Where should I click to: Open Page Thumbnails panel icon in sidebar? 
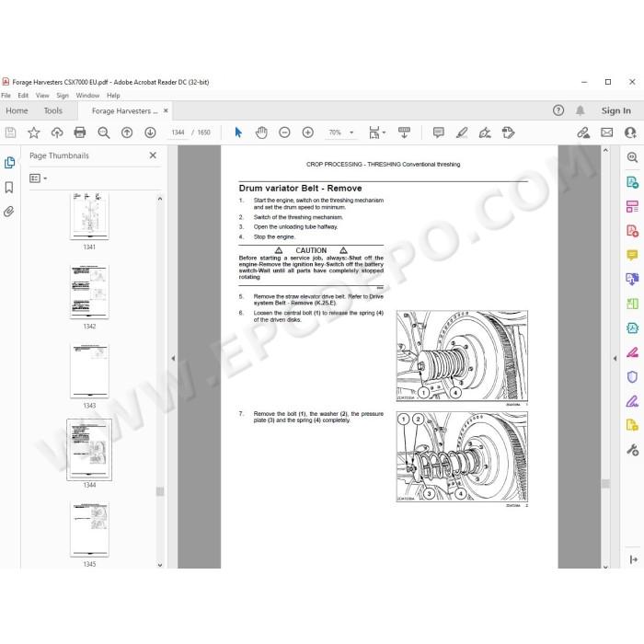9,162
